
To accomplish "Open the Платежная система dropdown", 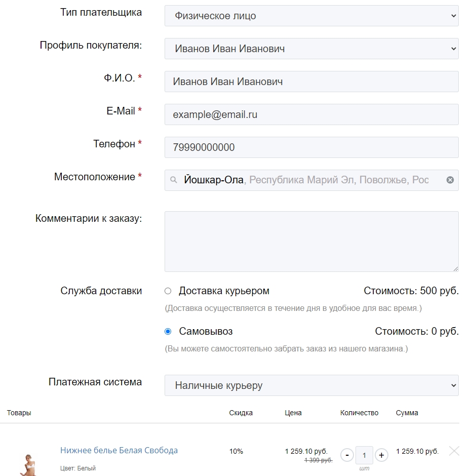I will click(x=311, y=385).
